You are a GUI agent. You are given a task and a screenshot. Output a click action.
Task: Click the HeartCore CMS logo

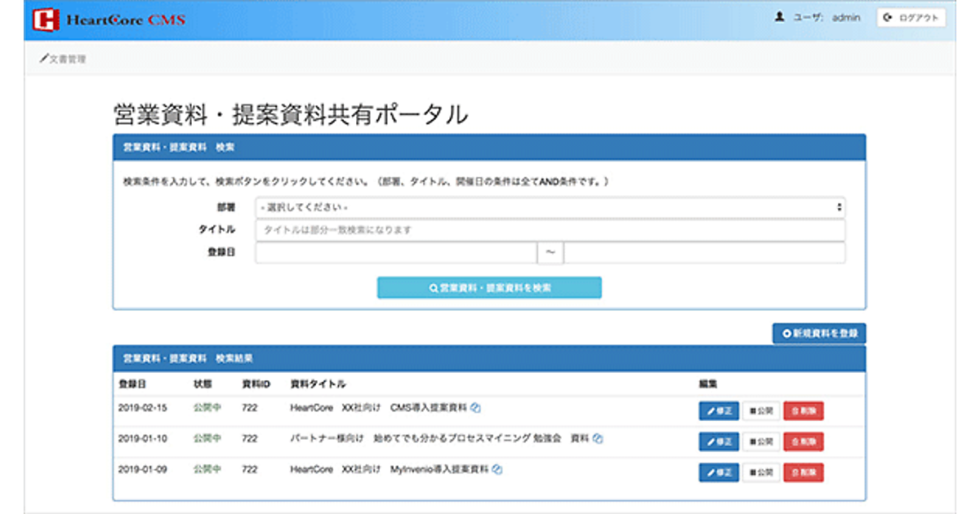point(108,20)
